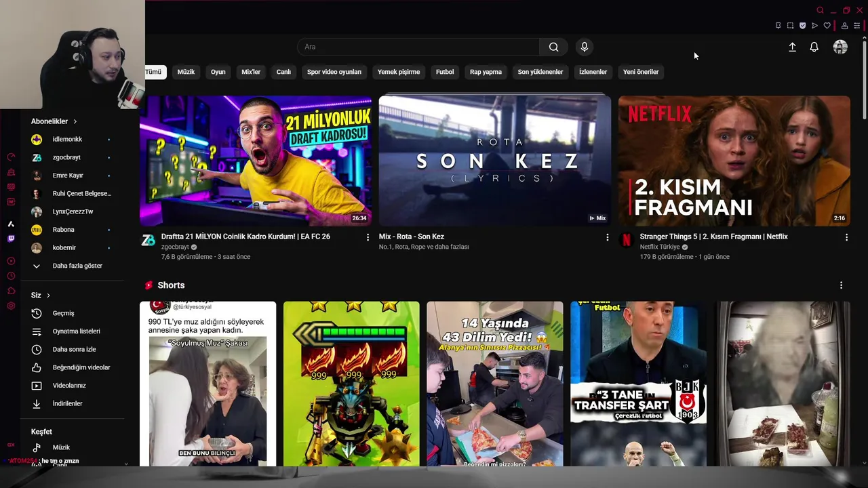Select Son yüklenenler filter chip
Screen dimensions: 868x488
[x=540, y=72]
